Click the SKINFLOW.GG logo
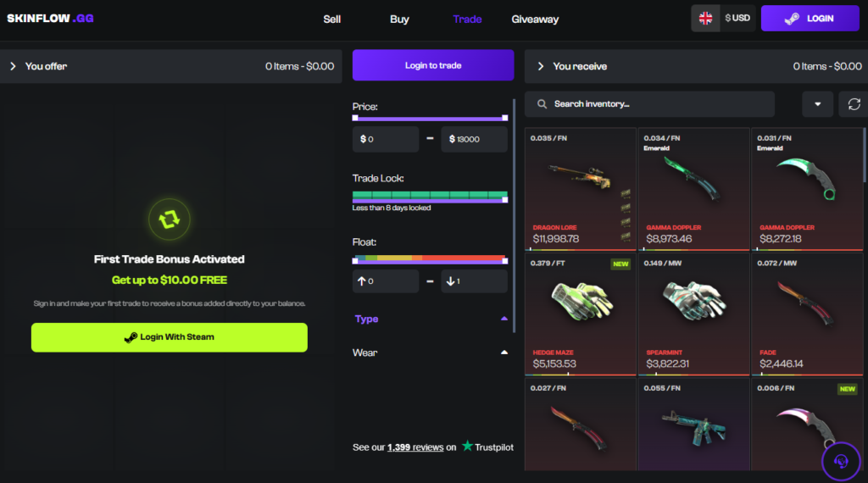868x483 pixels. (50, 19)
